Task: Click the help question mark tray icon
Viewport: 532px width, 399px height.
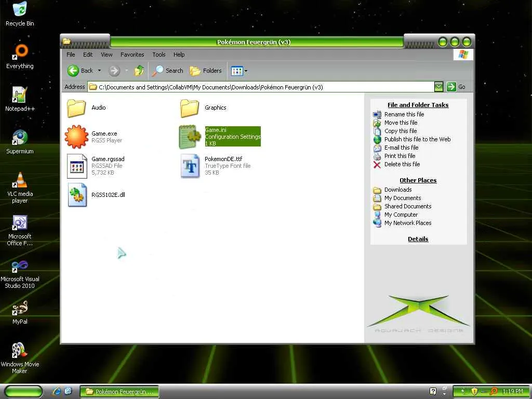Action: click(x=433, y=391)
